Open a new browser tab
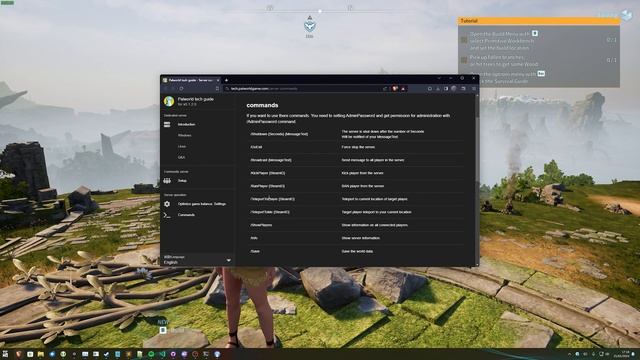The image size is (640, 360). [x=226, y=80]
